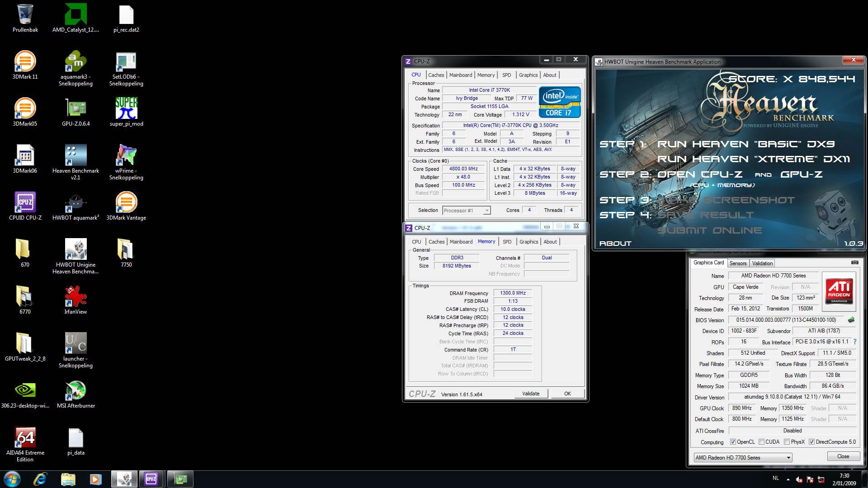Switch to Caches tab in upper CPU-Z window
The height and width of the screenshot is (488, 868).
436,75
